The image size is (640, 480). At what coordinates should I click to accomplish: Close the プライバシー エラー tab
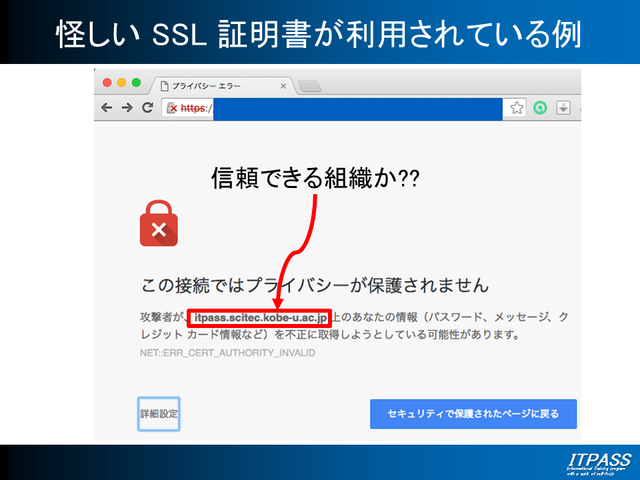click(x=283, y=86)
